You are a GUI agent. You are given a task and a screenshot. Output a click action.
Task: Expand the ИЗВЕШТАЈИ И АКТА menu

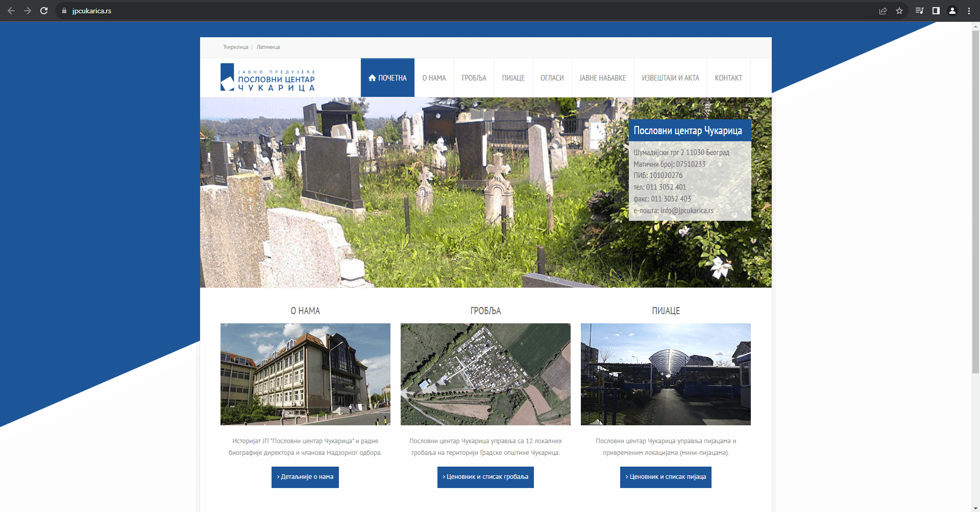[x=670, y=78]
